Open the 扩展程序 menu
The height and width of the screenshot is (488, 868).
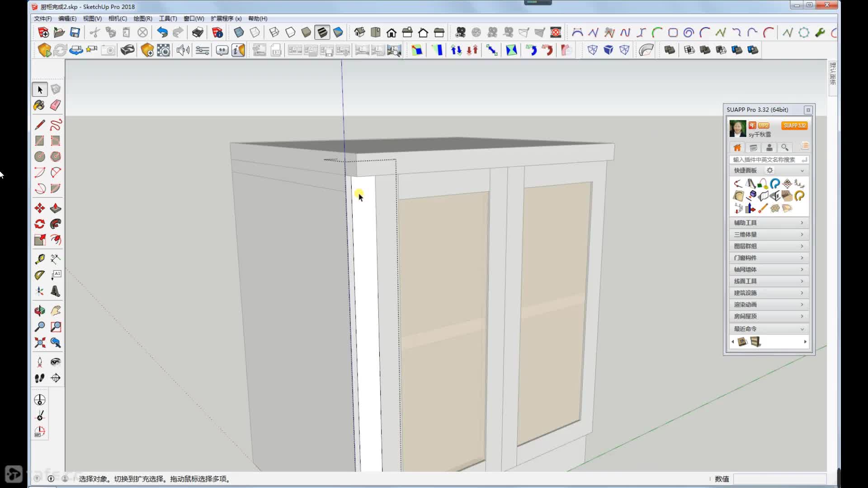(226, 19)
